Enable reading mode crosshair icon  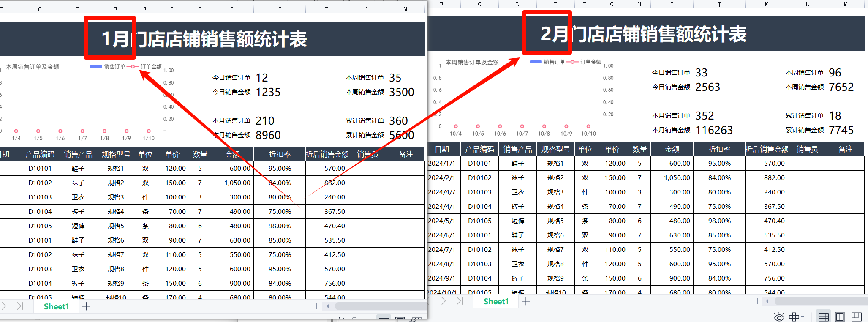click(x=794, y=317)
